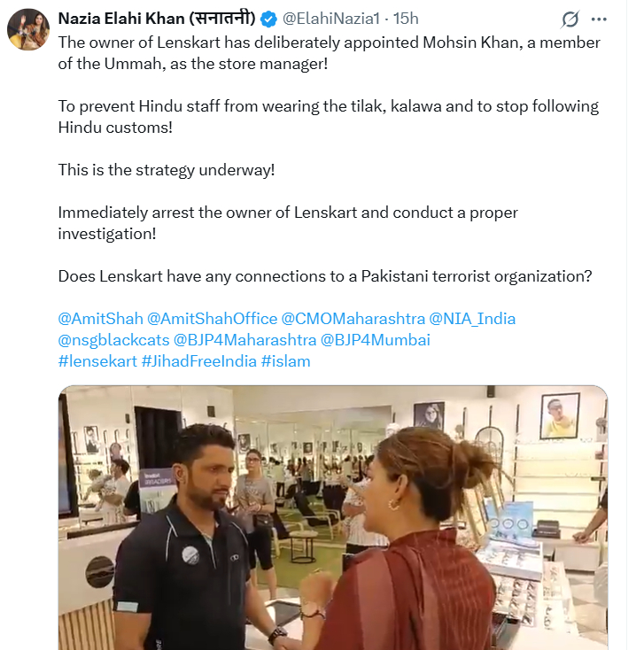This screenshot has width=644, height=650.
Task: Visit the @BJP4Mumbai mention
Action: pyautogui.click(x=376, y=340)
